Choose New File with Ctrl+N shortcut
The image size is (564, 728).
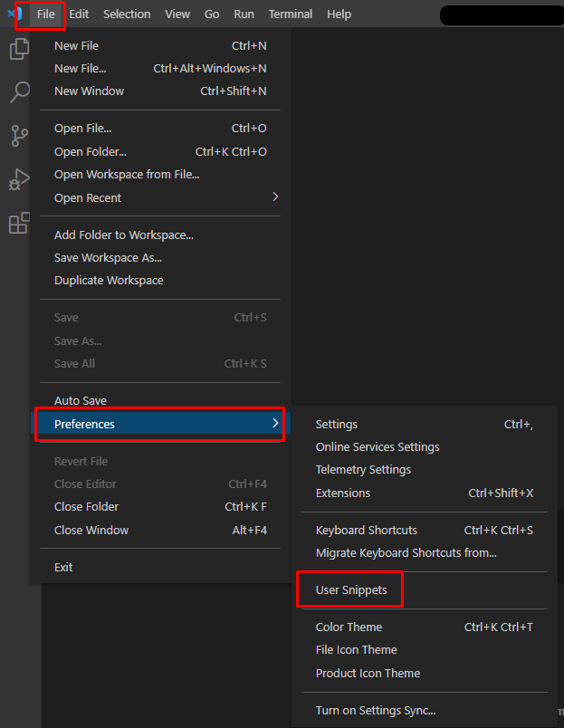click(x=160, y=45)
